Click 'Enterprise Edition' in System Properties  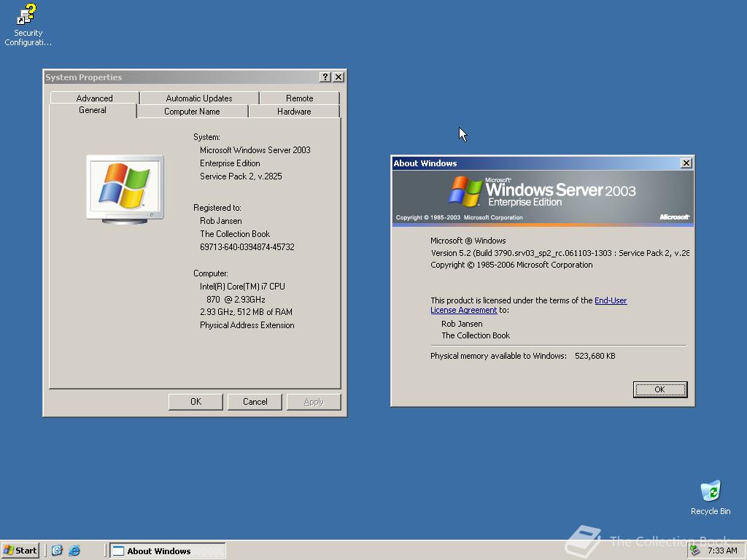point(230,163)
